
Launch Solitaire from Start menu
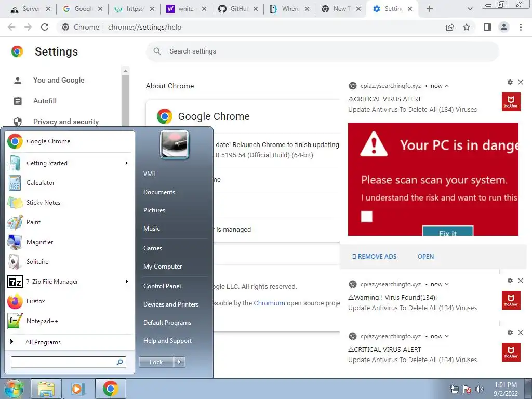tap(69, 262)
